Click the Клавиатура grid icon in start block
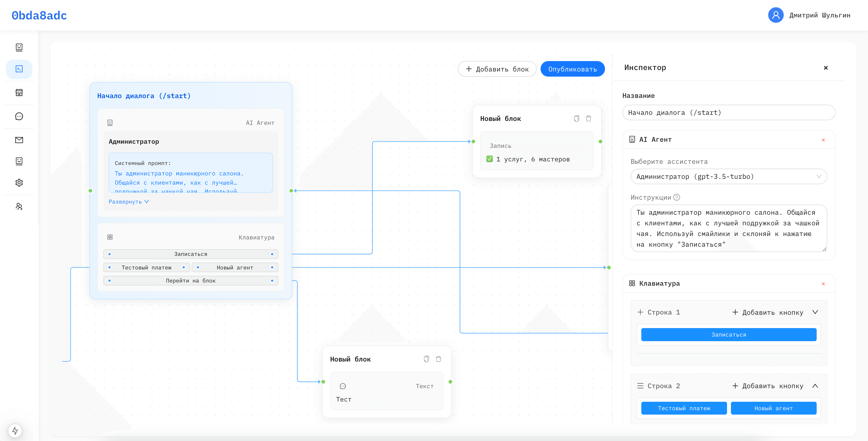Screen dimensions: 868x441 tap(110, 237)
